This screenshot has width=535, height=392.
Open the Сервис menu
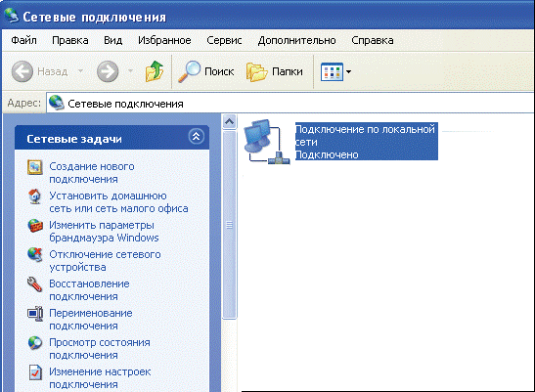point(224,40)
